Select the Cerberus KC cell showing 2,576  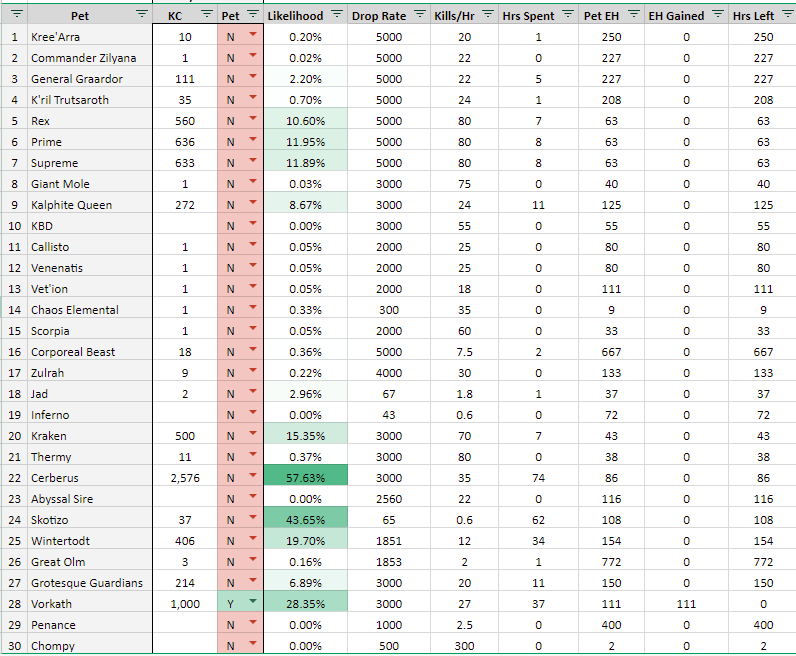pyautogui.click(x=185, y=478)
